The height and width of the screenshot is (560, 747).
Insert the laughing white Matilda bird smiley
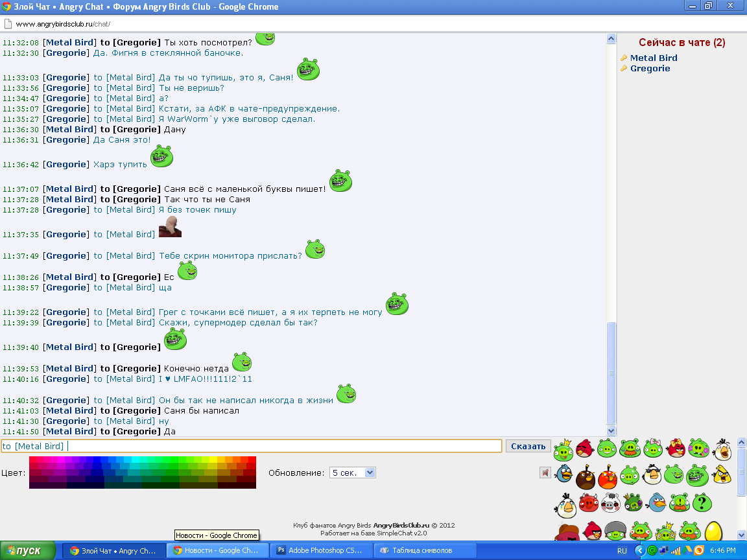(x=722, y=449)
